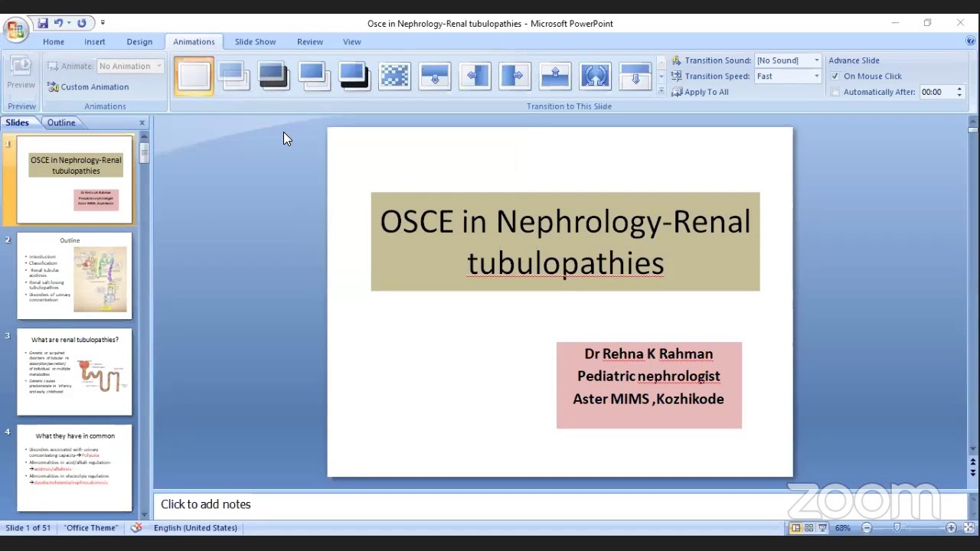This screenshot has width=980, height=551.
Task: Select the Dissolve transition
Action: click(x=394, y=76)
